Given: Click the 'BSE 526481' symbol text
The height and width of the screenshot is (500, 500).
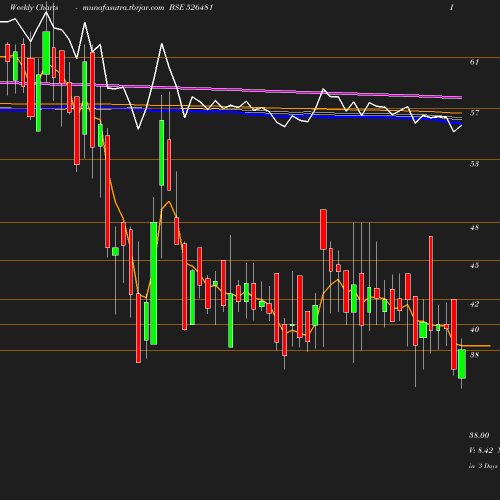Looking at the screenshot, I should [191, 7].
